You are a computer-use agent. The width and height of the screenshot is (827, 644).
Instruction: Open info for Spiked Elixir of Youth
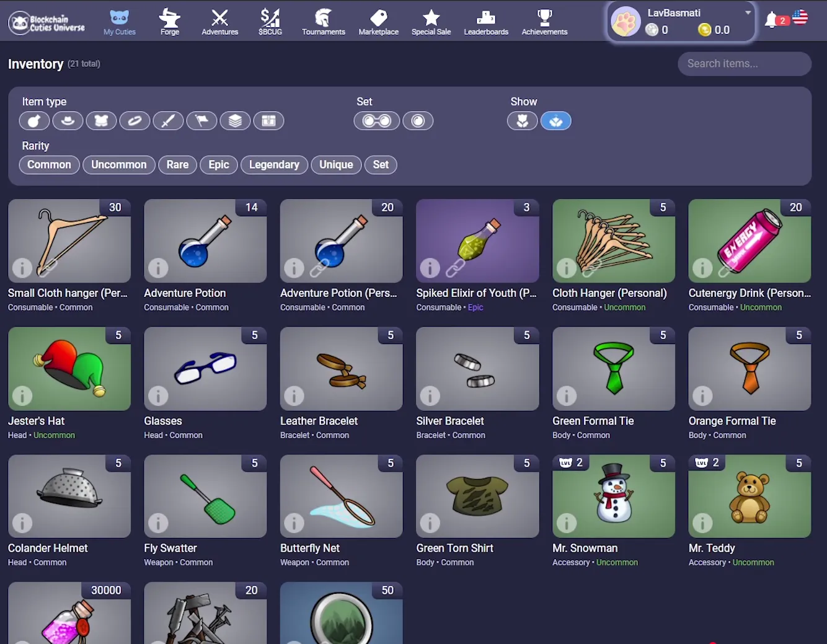[430, 268]
